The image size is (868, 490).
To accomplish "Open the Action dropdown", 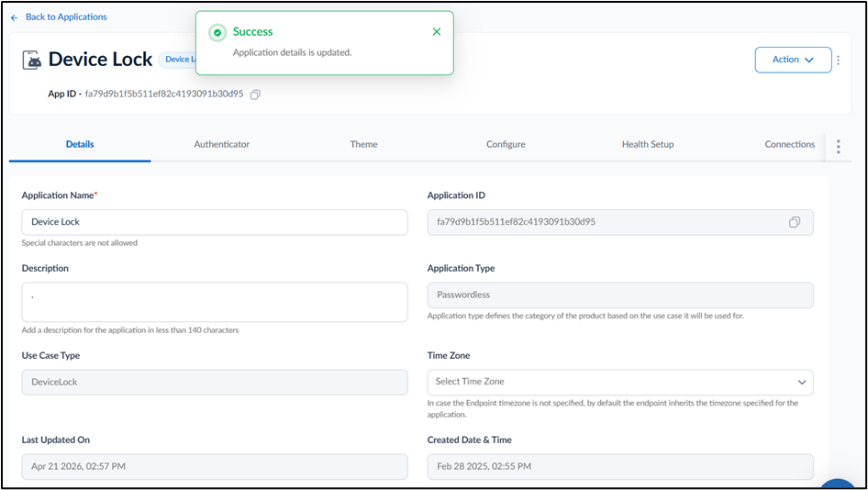I will pyautogui.click(x=793, y=60).
